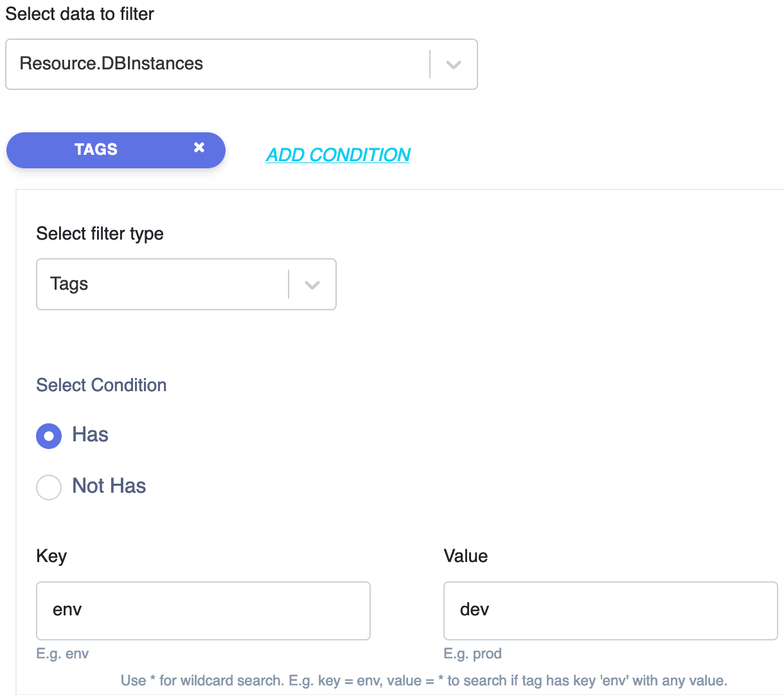
Task: Click the Value field label
Action: (x=465, y=556)
